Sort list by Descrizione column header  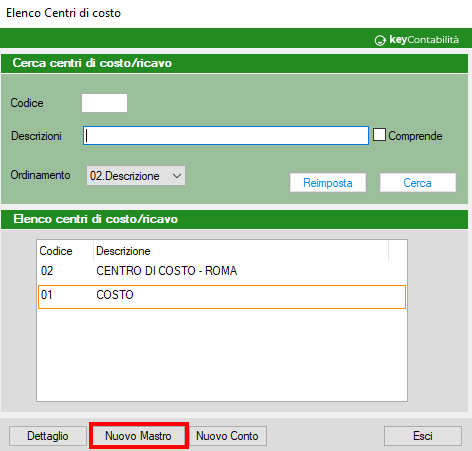pos(123,251)
